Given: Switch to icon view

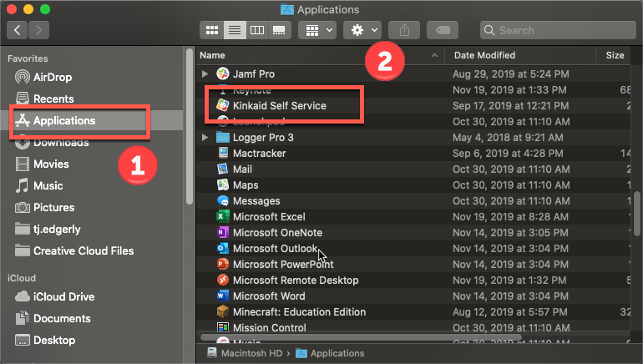Looking at the screenshot, I should click(212, 30).
